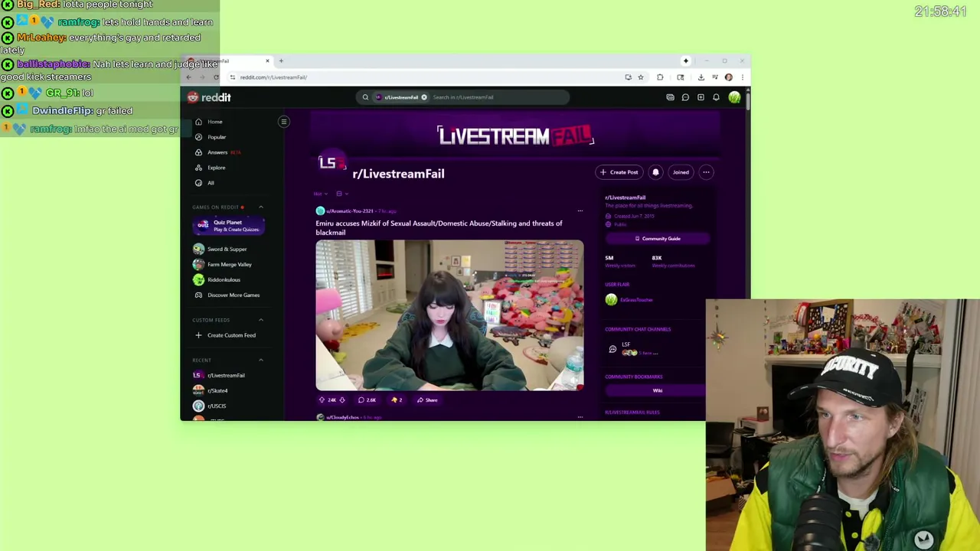This screenshot has height=551, width=980.
Task: Downvote the Emiru accuses Mizkif post
Action: [341, 400]
